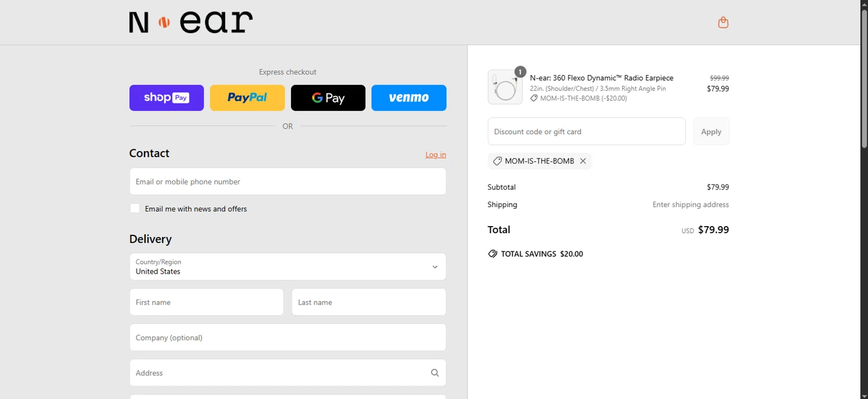Click the Express checkout heading

coord(288,72)
